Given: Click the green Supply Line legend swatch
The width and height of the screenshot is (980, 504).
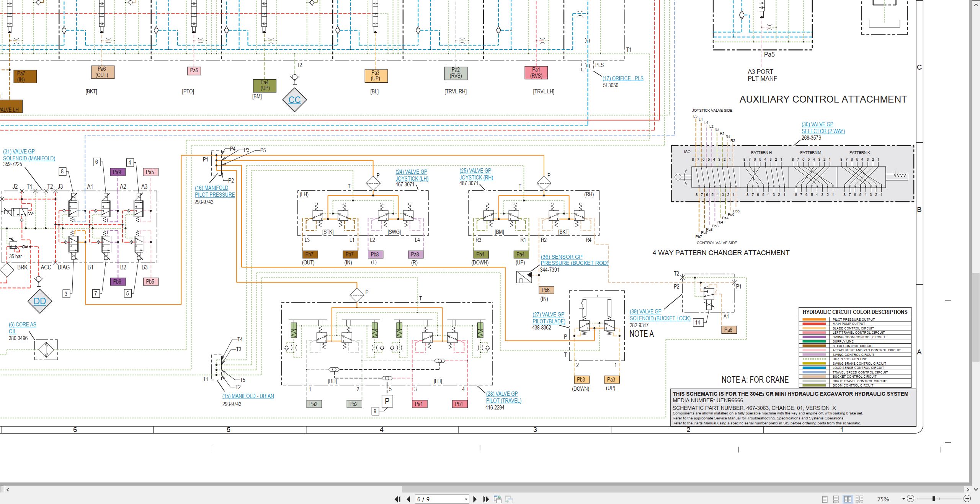Looking at the screenshot, I should pos(814,341).
